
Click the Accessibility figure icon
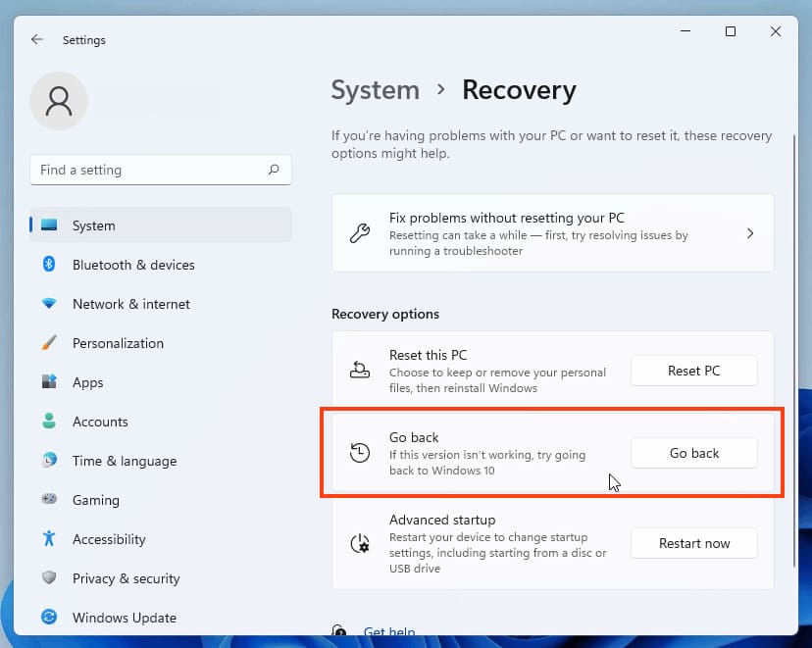tap(49, 539)
